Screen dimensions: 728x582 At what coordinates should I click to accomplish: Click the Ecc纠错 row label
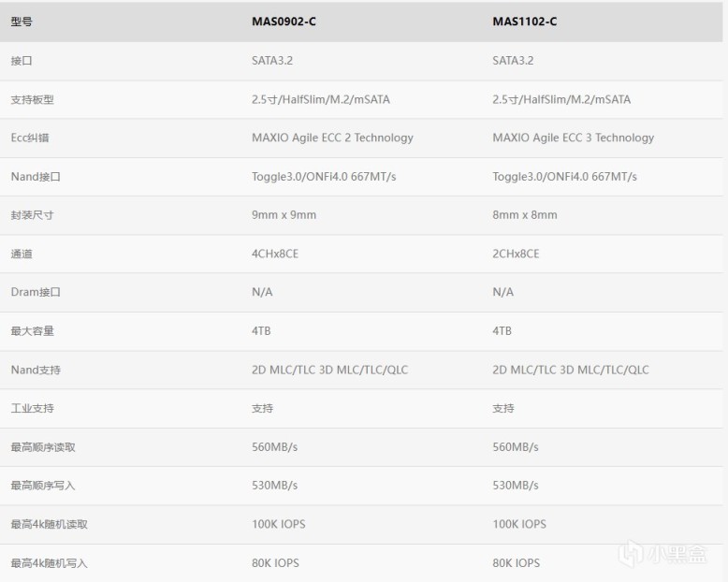click(x=29, y=138)
